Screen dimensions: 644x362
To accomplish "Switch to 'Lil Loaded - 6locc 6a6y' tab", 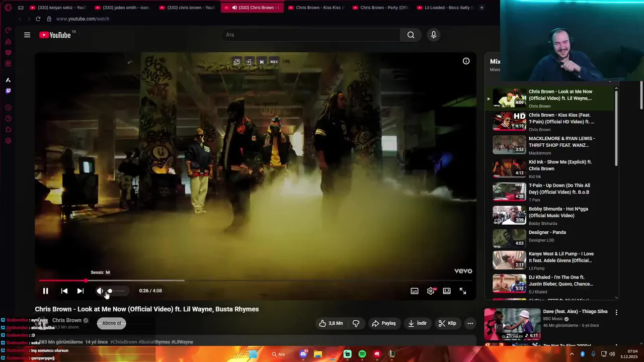I will (x=445, y=8).
